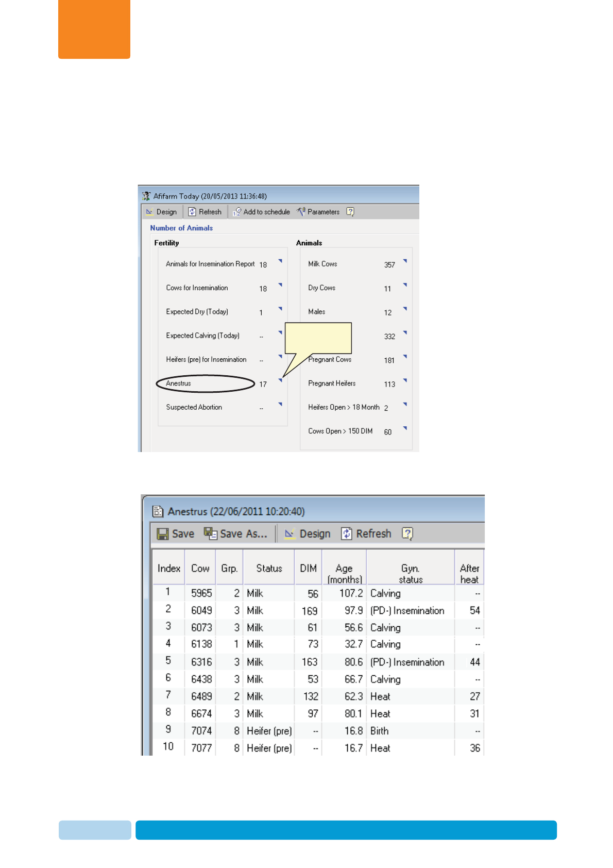613x868 pixels.
Task: Expand arrow beside Suspected Abortion
Action: click(280, 404)
